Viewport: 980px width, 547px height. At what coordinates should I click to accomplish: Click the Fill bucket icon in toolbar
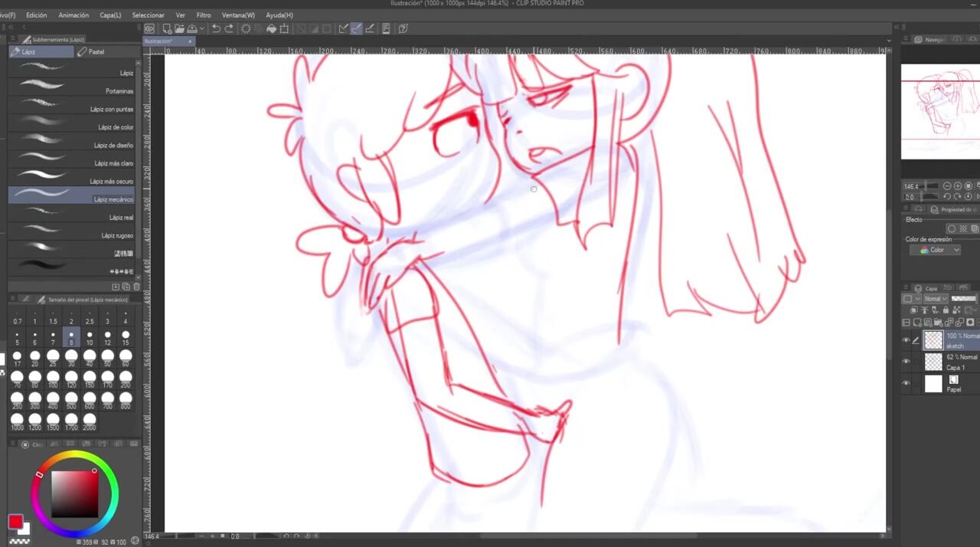point(271,28)
